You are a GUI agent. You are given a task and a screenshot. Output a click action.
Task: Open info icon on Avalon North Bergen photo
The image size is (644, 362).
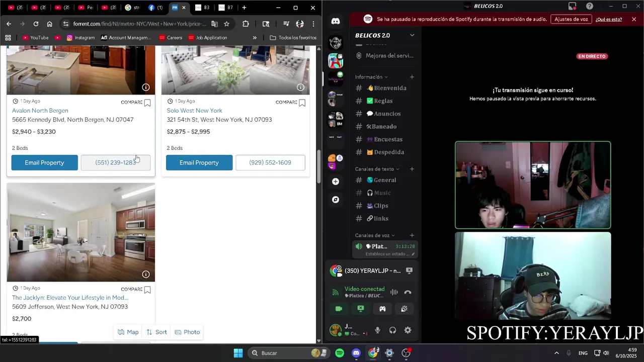click(146, 87)
